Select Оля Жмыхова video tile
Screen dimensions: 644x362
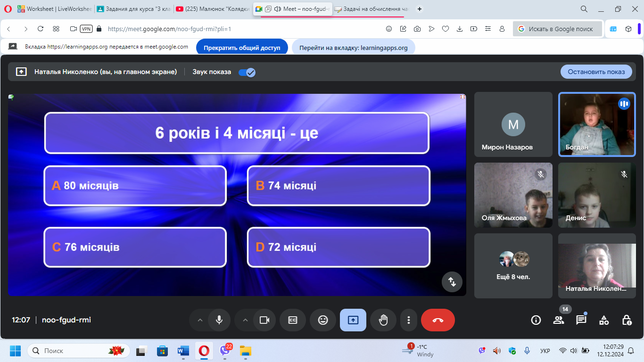coord(513,195)
